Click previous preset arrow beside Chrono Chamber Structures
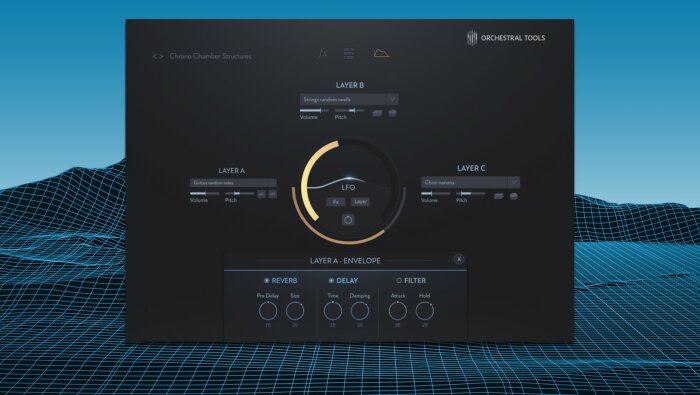 154,56
